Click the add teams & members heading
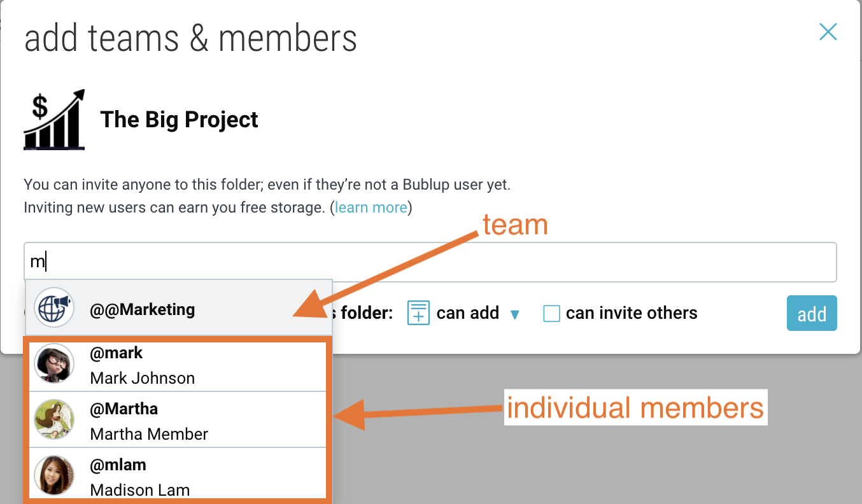This screenshot has height=504, width=862. click(x=190, y=38)
